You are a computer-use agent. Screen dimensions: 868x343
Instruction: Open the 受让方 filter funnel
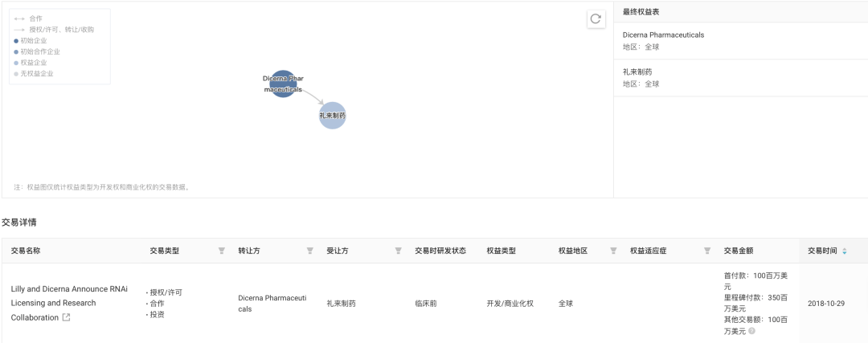click(398, 251)
